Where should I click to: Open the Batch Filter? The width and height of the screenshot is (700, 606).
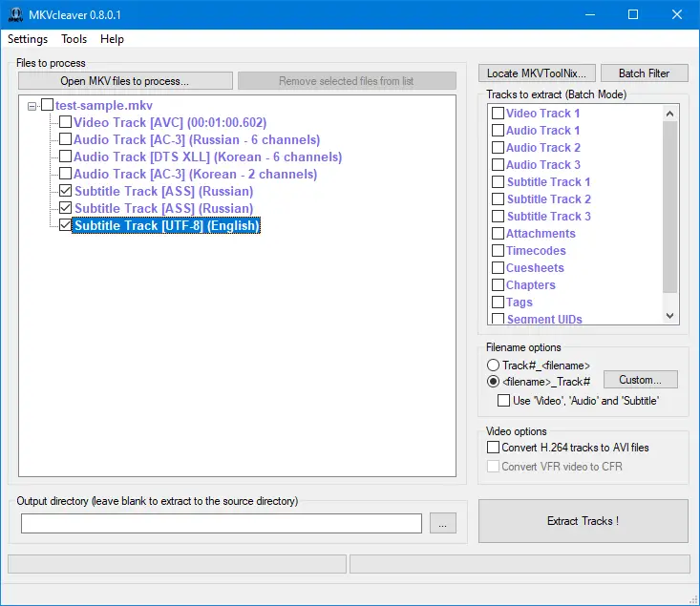[644, 73]
